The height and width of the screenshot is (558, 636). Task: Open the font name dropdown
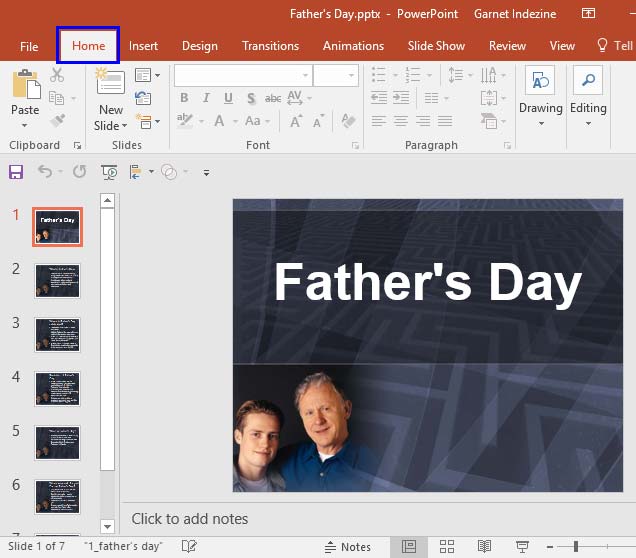click(305, 75)
